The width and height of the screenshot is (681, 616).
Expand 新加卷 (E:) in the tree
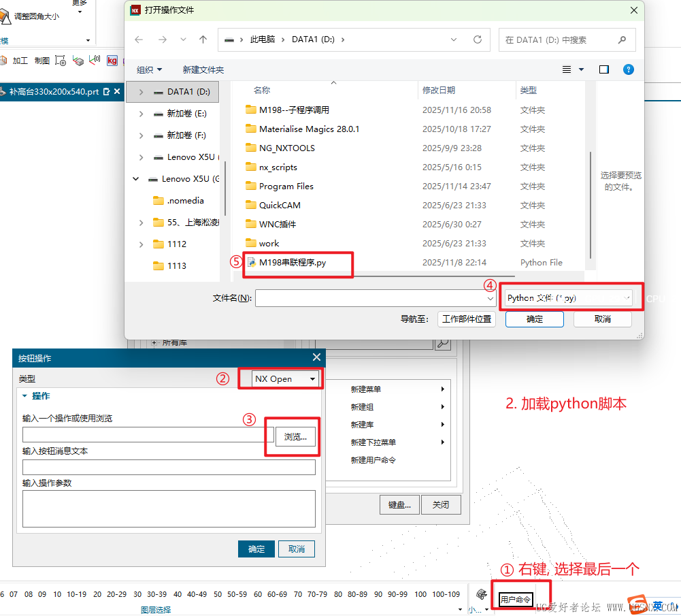click(141, 114)
